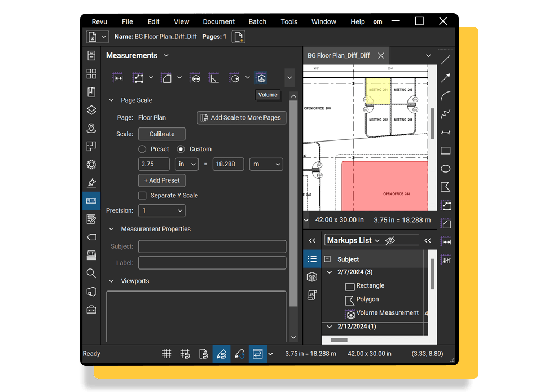The width and height of the screenshot is (549, 392).
Task: Open the Layers panel from the left sidebar
Action: (91, 110)
